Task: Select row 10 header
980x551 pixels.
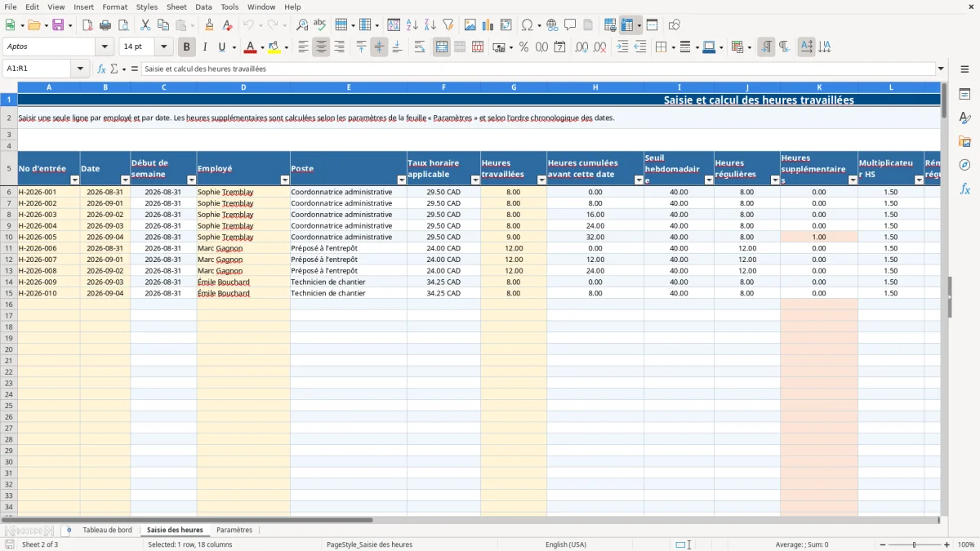Action: coord(8,237)
